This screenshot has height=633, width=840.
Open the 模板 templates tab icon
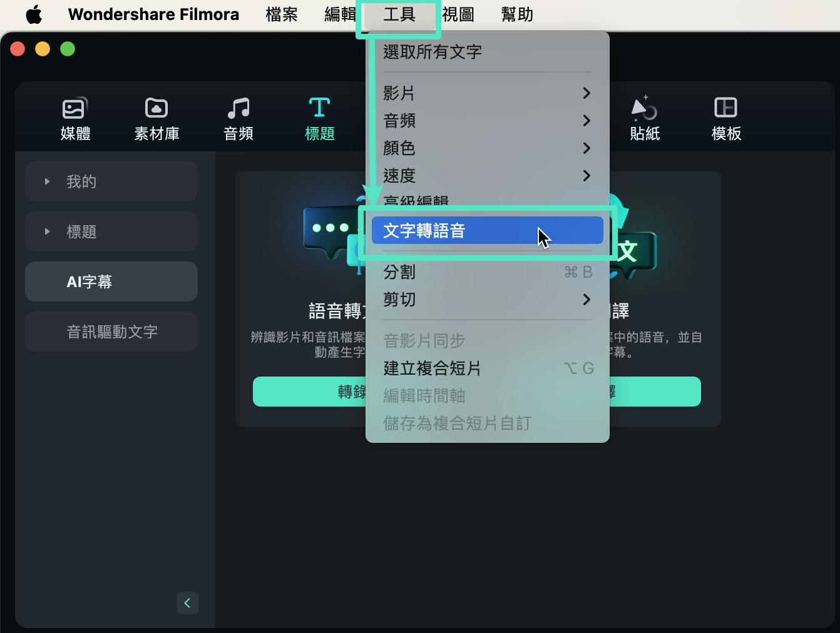(x=726, y=108)
